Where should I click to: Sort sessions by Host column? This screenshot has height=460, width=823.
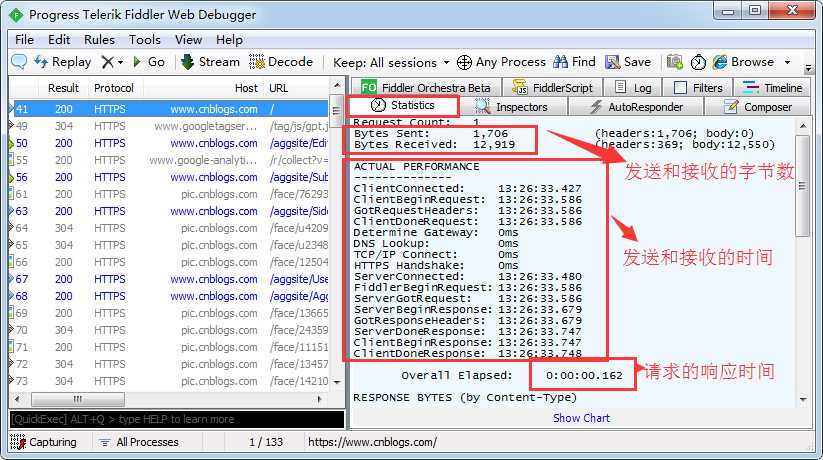click(x=203, y=88)
